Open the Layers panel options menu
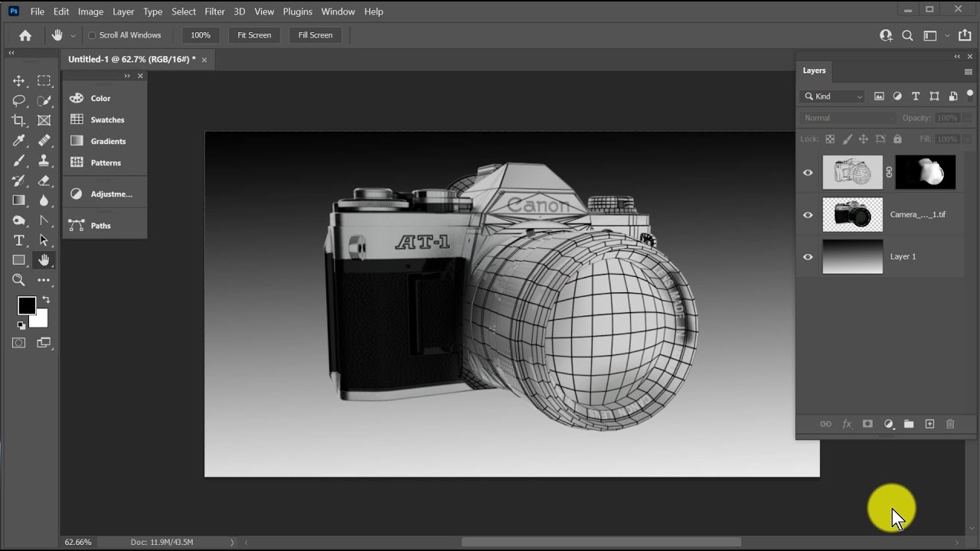Screen dimensions: 980x551 click(969, 71)
